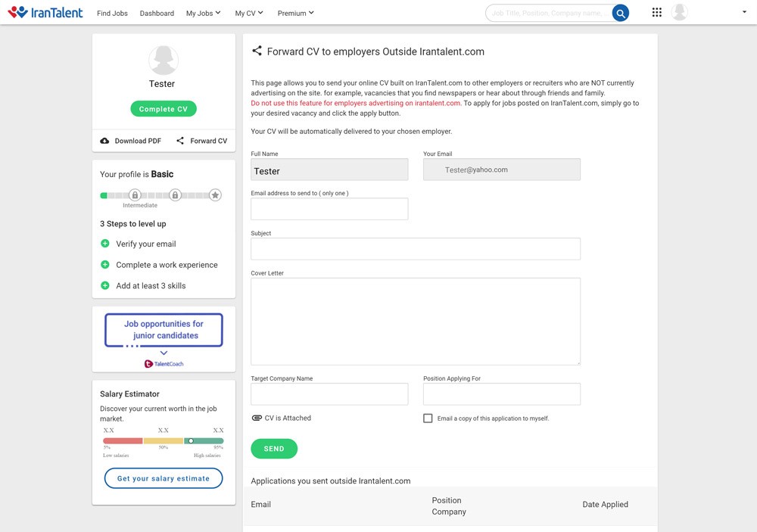Open the Premium dropdown menu
The height and width of the screenshot is (532, 757).
click(x=295, y=13)
